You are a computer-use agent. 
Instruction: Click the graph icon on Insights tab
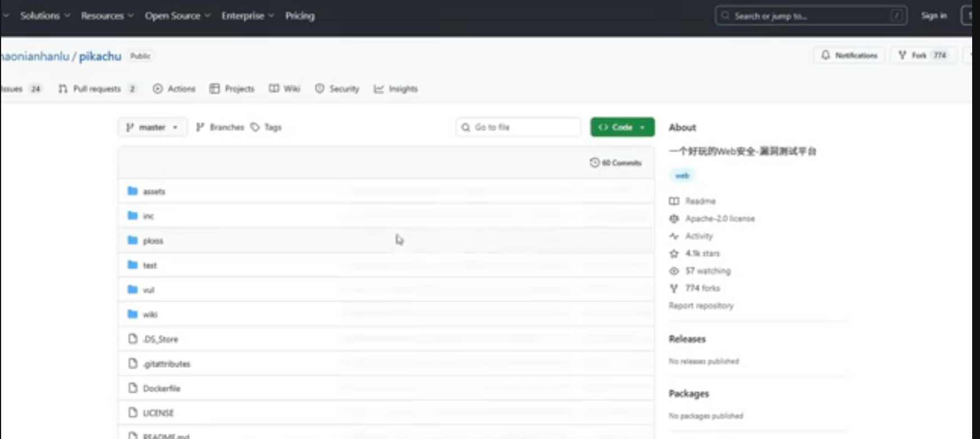click(379, 89)
